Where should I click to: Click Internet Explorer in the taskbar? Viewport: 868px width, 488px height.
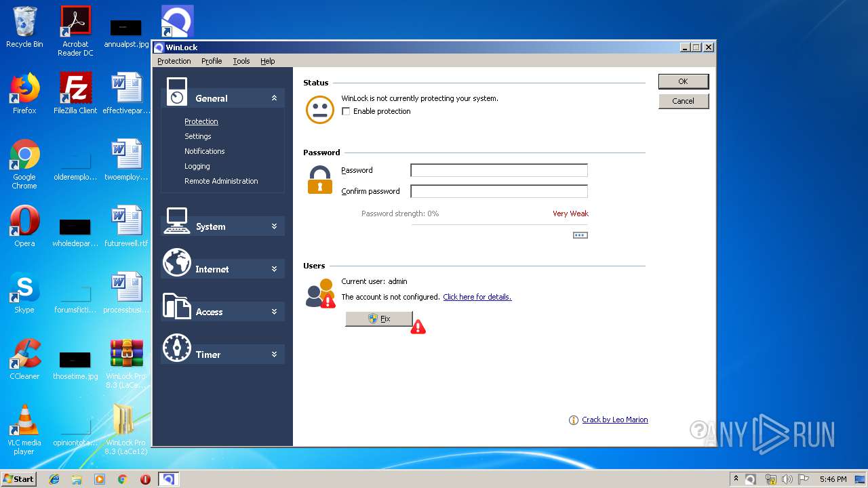pos(54,479)
